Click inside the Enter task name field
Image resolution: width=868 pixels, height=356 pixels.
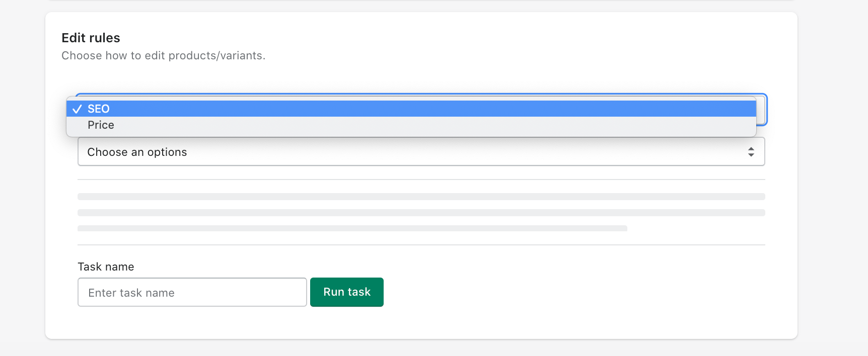click(x=192, y=292)
